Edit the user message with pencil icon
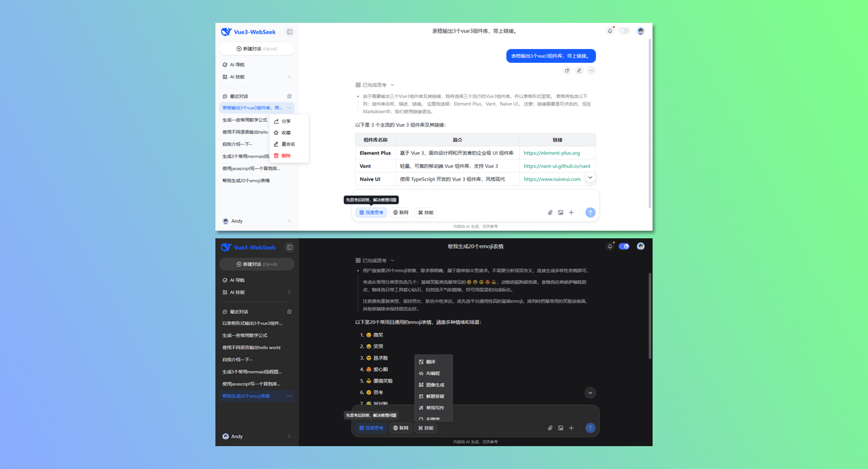 pyautogui.click(x=579, y=71)
